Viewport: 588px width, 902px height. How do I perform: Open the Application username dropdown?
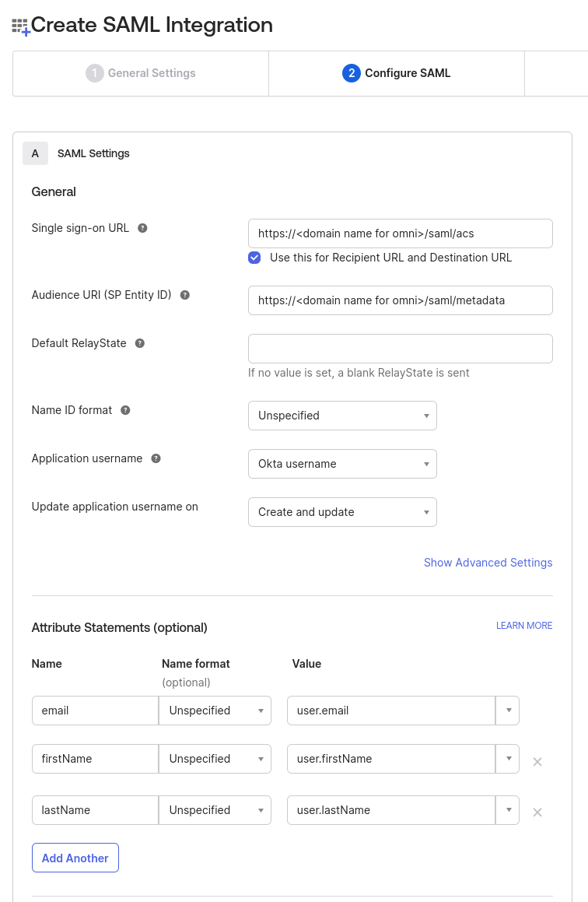342,464
